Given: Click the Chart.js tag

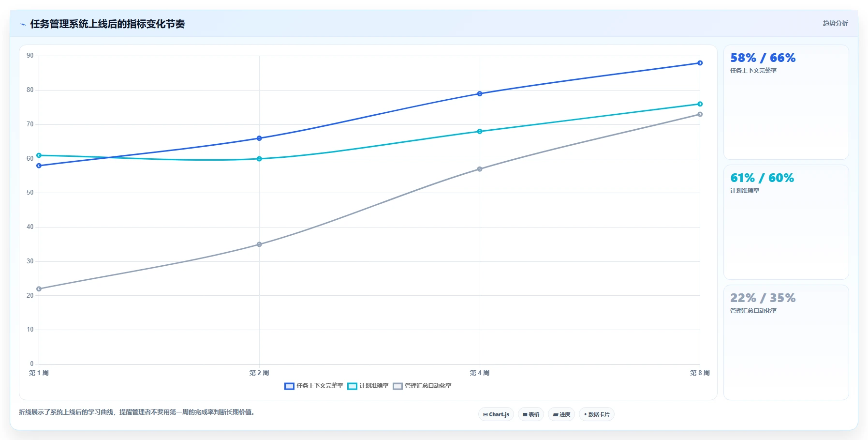Looking at the screenshot, I should coord(496,414).
